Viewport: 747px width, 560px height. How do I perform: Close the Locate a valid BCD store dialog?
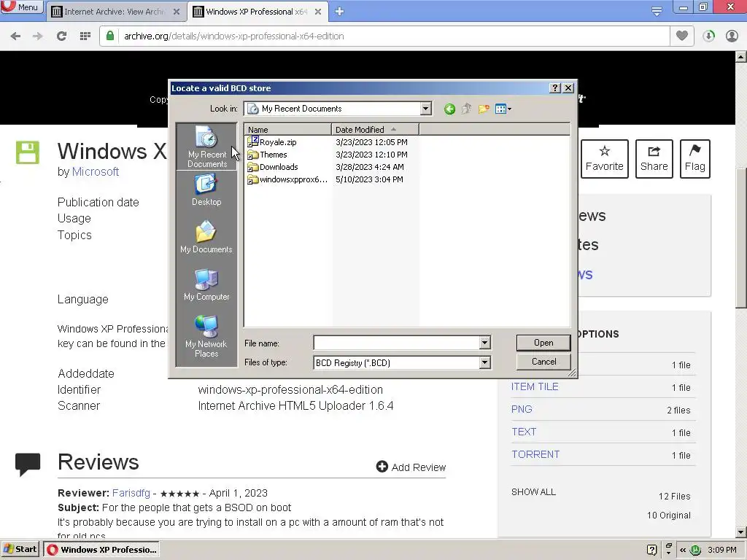click(568, 88)
